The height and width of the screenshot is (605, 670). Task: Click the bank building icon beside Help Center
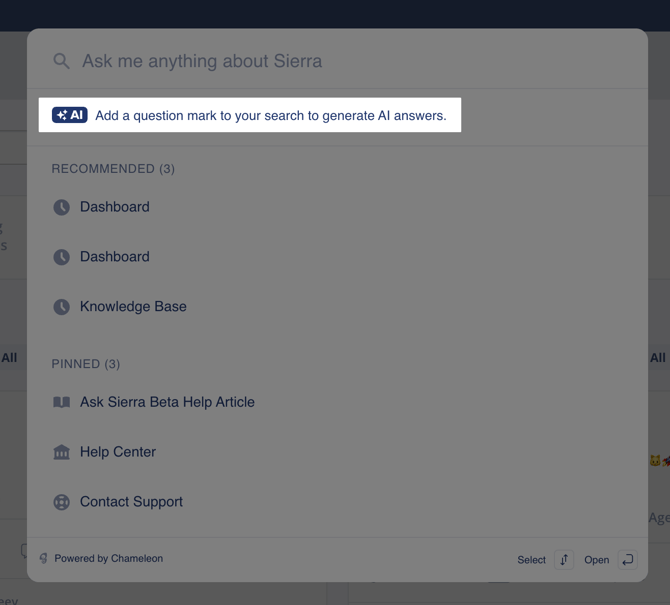point(62,452)
